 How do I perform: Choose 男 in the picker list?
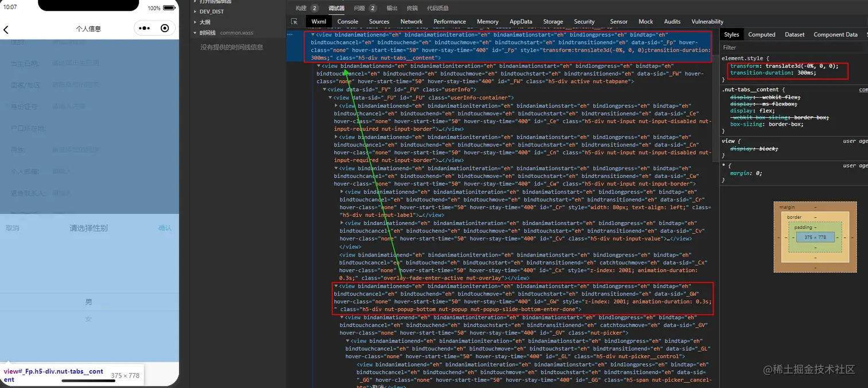(88, 302)
